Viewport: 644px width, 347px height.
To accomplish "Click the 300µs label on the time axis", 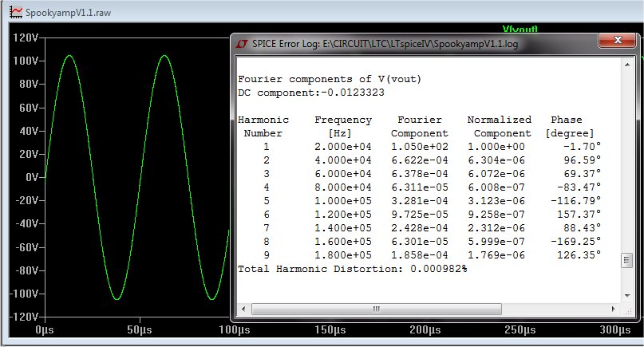I will tap(615, 329).
